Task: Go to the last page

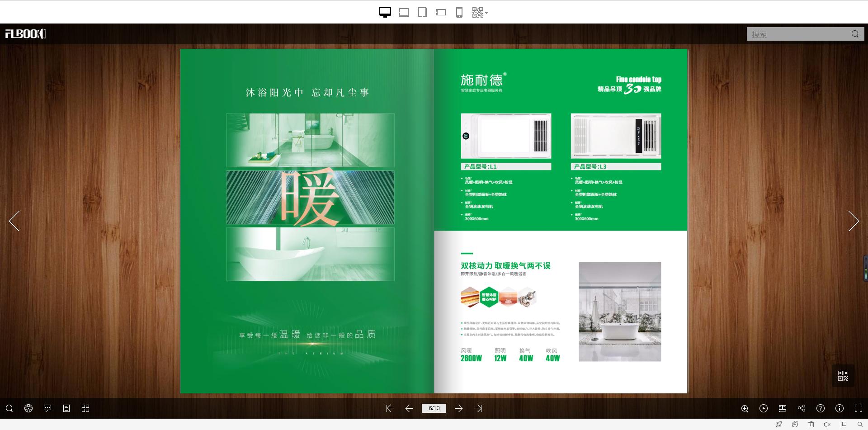Action: point(478,408)
